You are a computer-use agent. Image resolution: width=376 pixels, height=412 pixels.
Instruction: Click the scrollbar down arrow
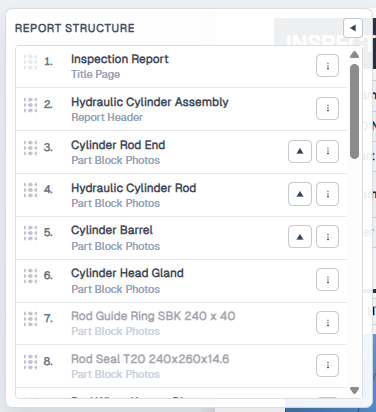pyautogui.click(x=354, y=390)
